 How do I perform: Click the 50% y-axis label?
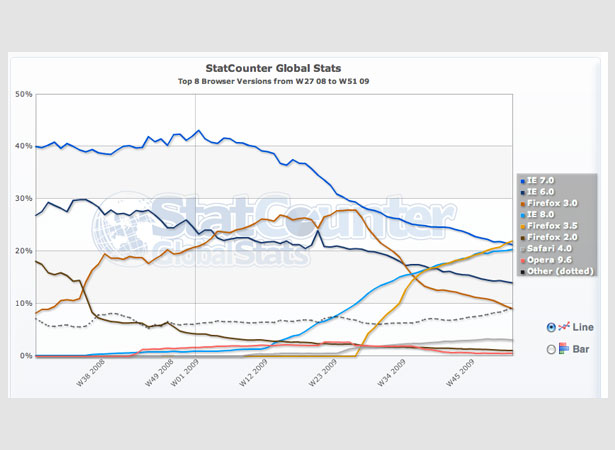24,94
